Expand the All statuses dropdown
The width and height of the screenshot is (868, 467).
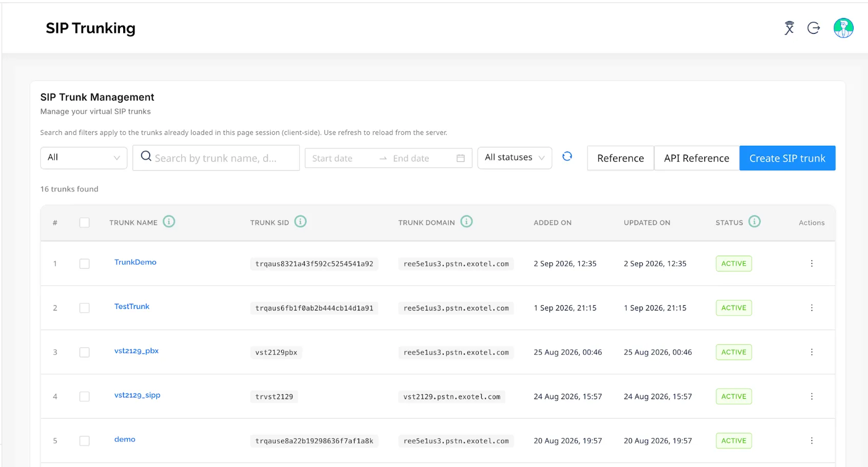coord(515,158)
